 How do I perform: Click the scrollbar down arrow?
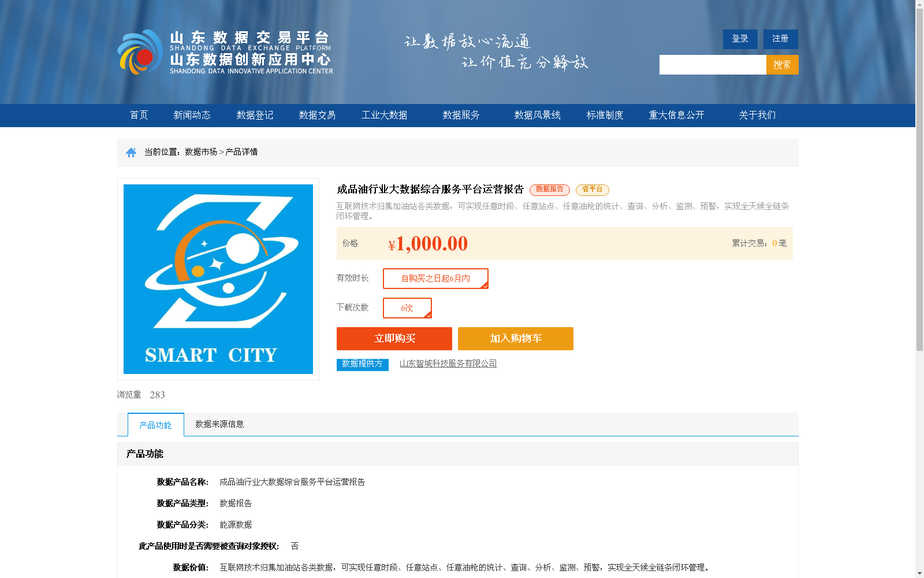coord(919,573)
